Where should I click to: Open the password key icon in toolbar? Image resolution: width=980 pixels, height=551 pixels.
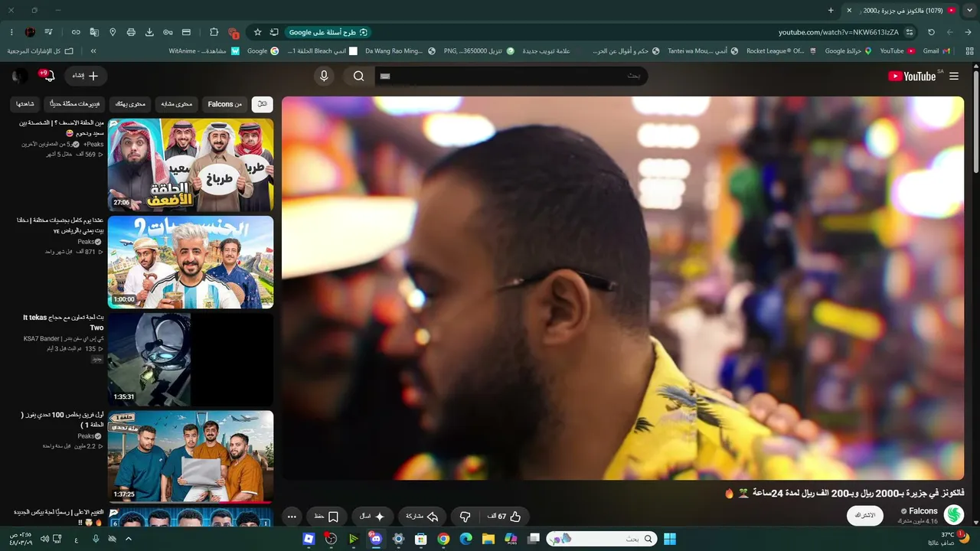[x=168, y=32]
